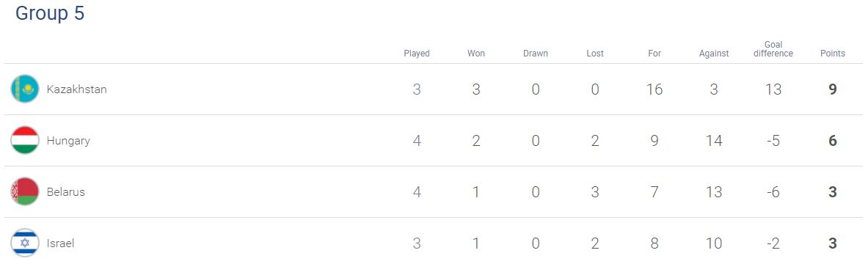The height and width of the screenshot is (264, 868).
Task: Open the Israel team link
Action: pos(60,243)
